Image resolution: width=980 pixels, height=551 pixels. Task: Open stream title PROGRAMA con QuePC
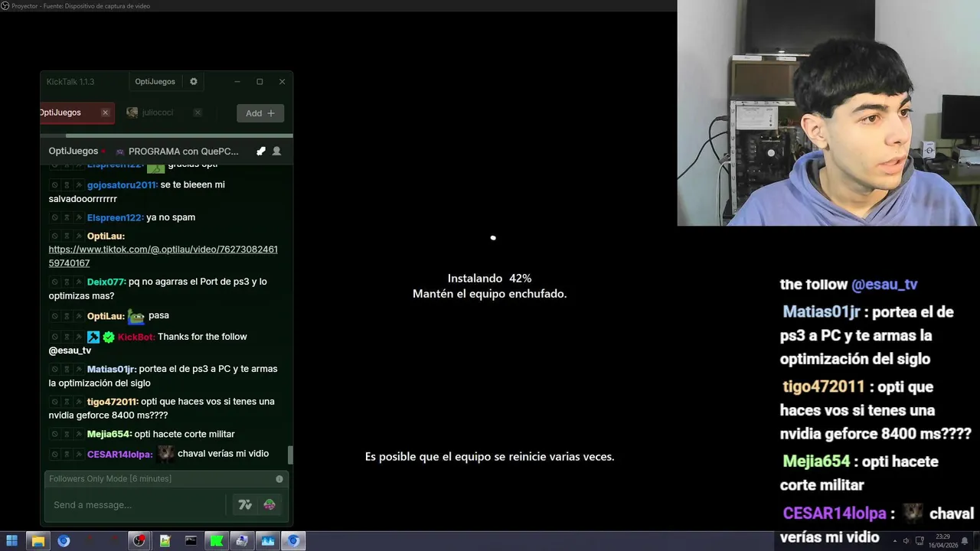tap(184, 152)
